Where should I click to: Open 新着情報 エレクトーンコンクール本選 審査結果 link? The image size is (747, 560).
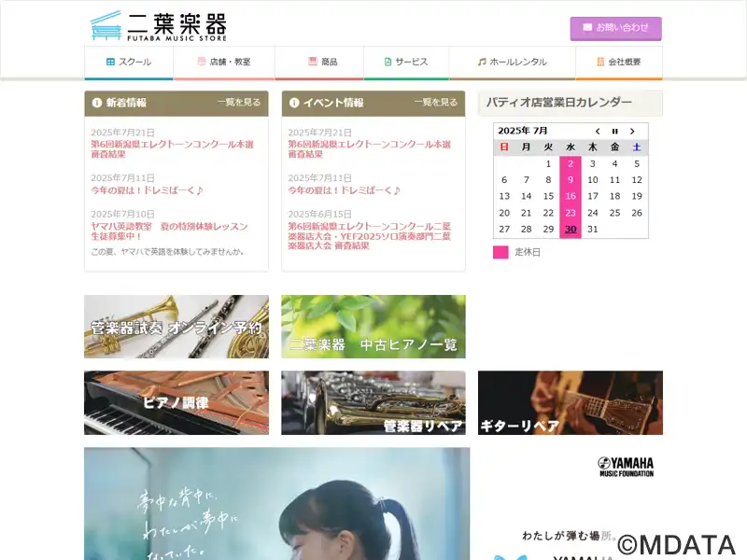point(173,149)
